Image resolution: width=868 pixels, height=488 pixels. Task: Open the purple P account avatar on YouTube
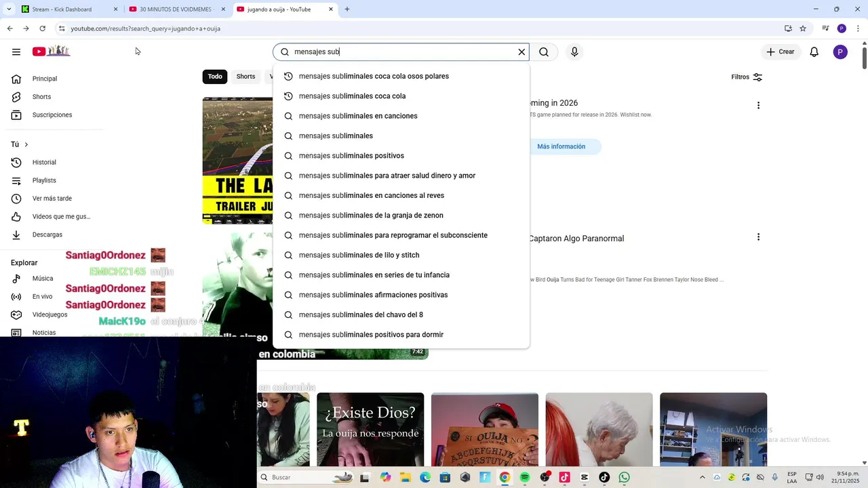click(840, 52)
